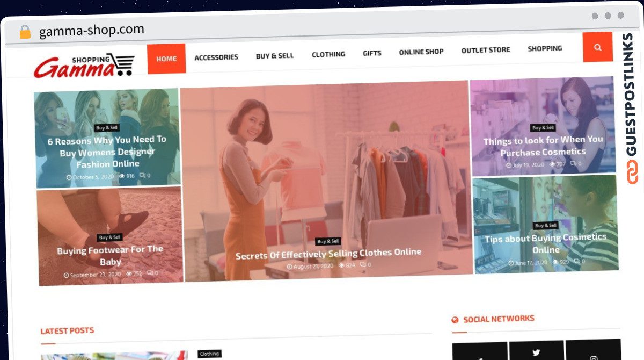Click the October 5, 2020 date

(x=90, y=176)
